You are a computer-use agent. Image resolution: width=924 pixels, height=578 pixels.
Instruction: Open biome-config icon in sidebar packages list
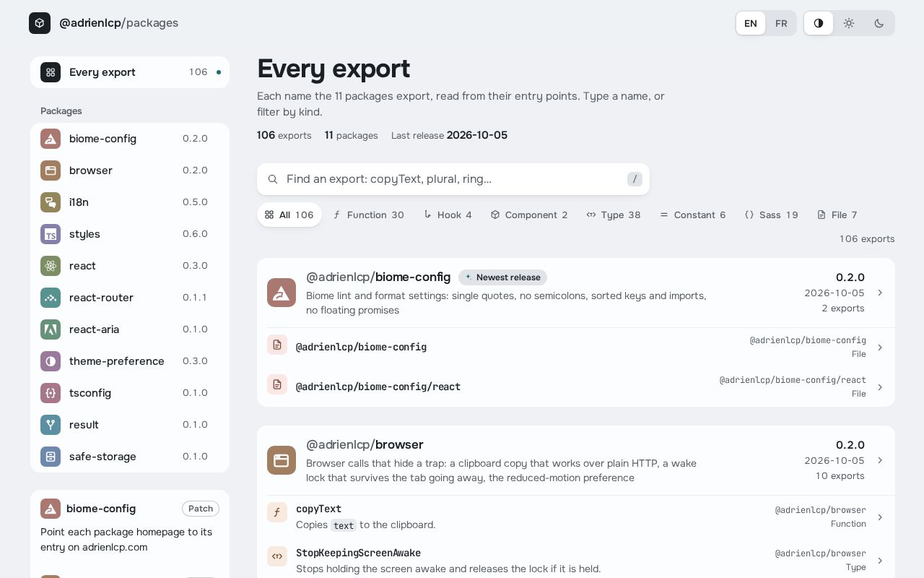point(51,139)
